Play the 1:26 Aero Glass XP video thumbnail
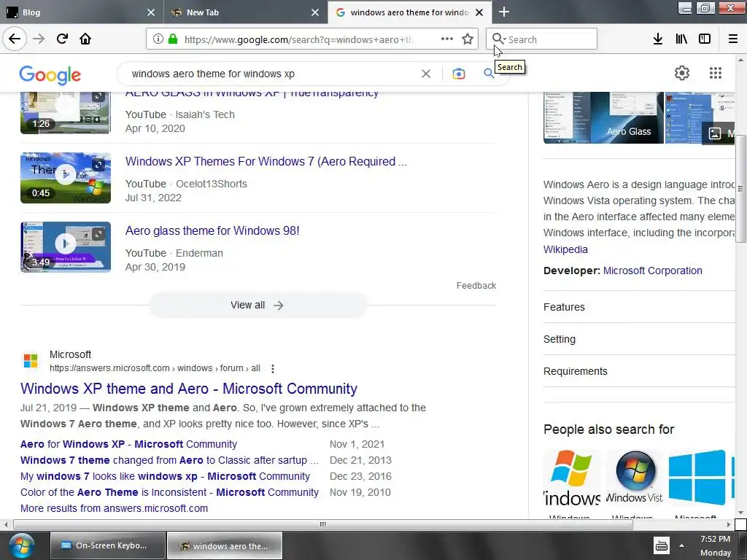Viewport: 747px width, 560px height. (65, 113)
